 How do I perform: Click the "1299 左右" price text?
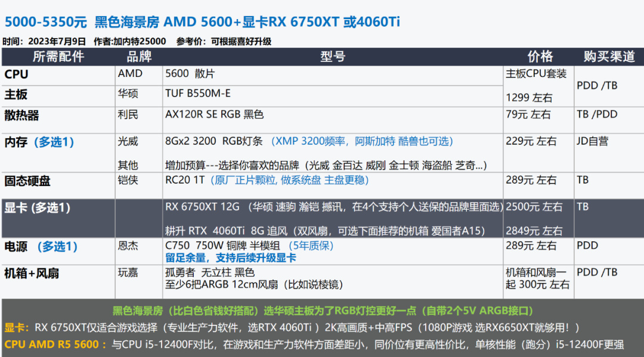click(529, 98)
